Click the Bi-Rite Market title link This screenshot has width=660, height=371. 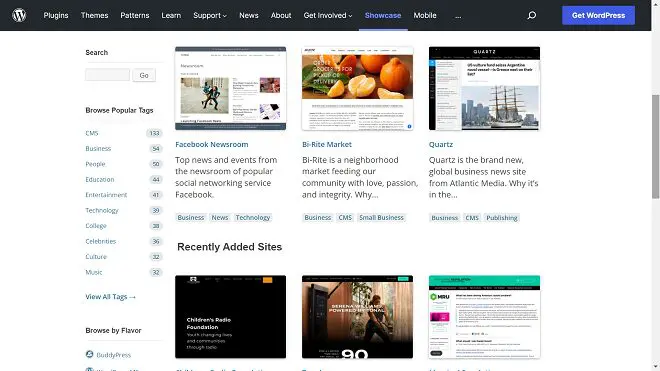(327, 144)
